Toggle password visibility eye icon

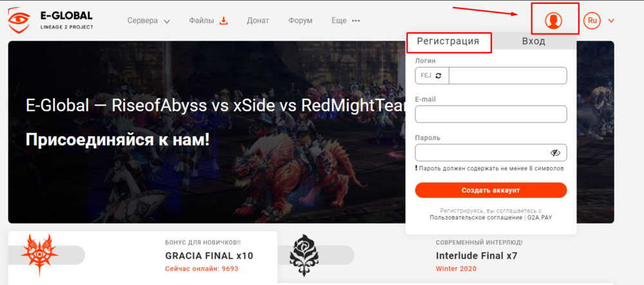(555, 153)
